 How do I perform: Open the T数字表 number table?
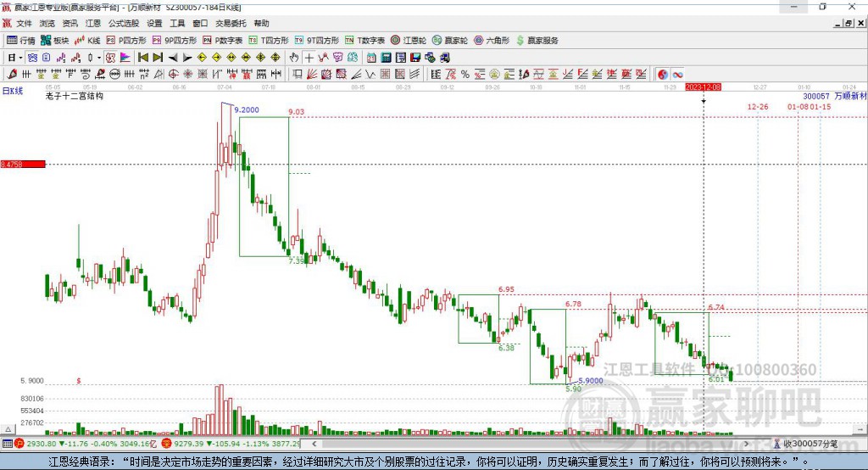click(x=364, y=41)
